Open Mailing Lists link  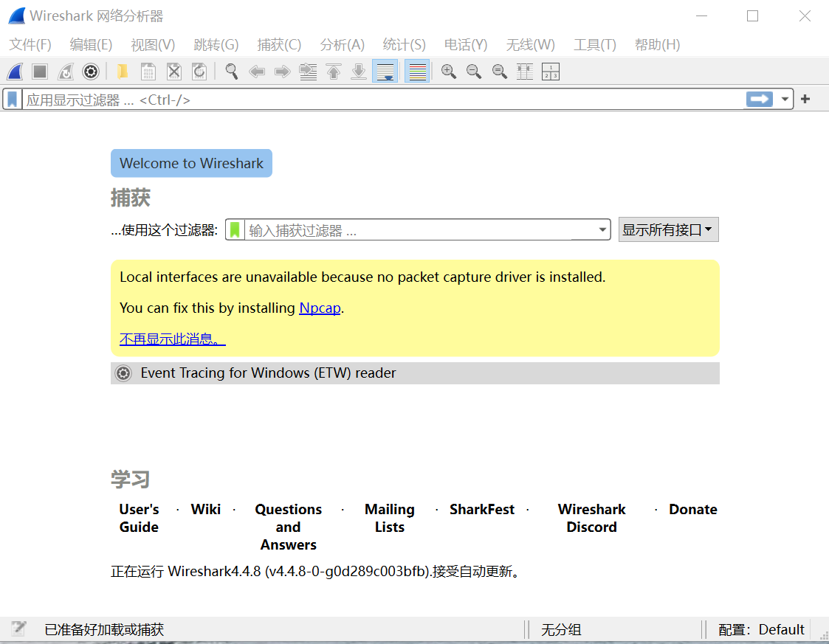point(390,518)
